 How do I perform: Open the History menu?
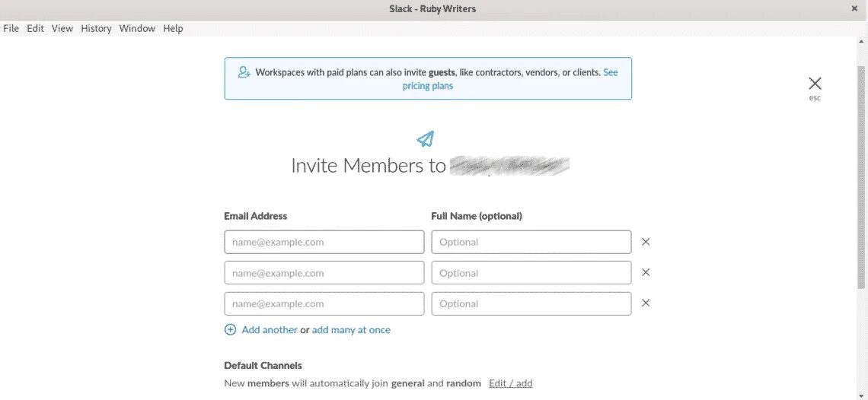[97, 28]
